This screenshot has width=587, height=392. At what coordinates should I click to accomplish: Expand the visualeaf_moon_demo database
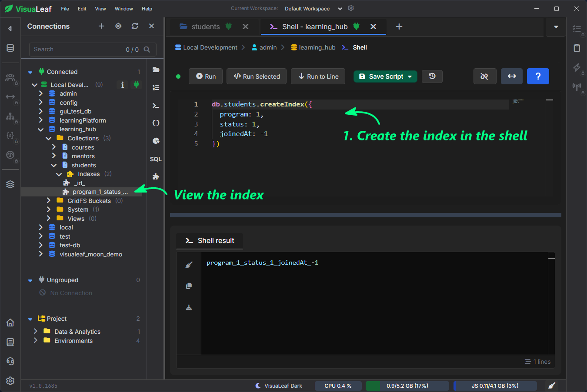40,254
